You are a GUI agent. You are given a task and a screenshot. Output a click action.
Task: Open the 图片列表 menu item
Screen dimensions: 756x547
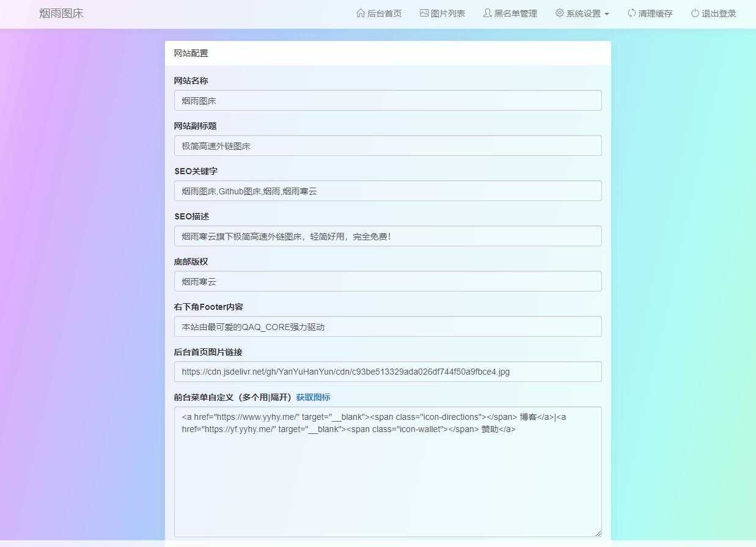coord(448,13)
